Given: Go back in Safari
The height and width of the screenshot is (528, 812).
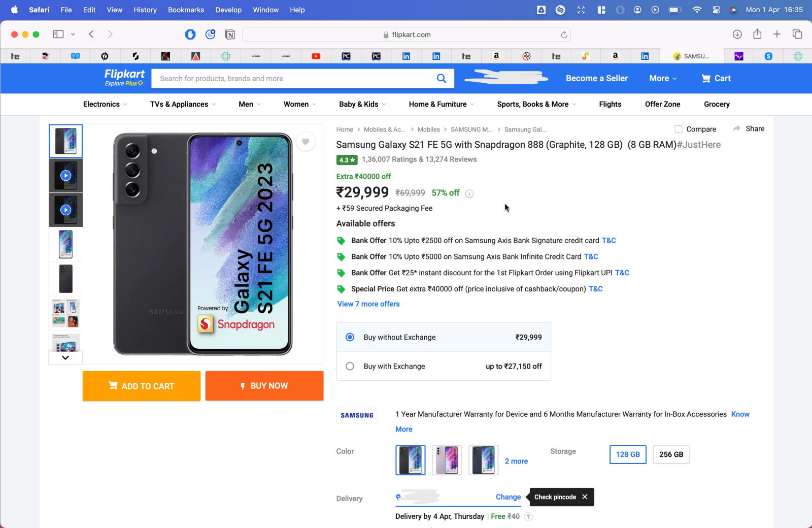Looking at the screenshot, I should tap(91, 34).
